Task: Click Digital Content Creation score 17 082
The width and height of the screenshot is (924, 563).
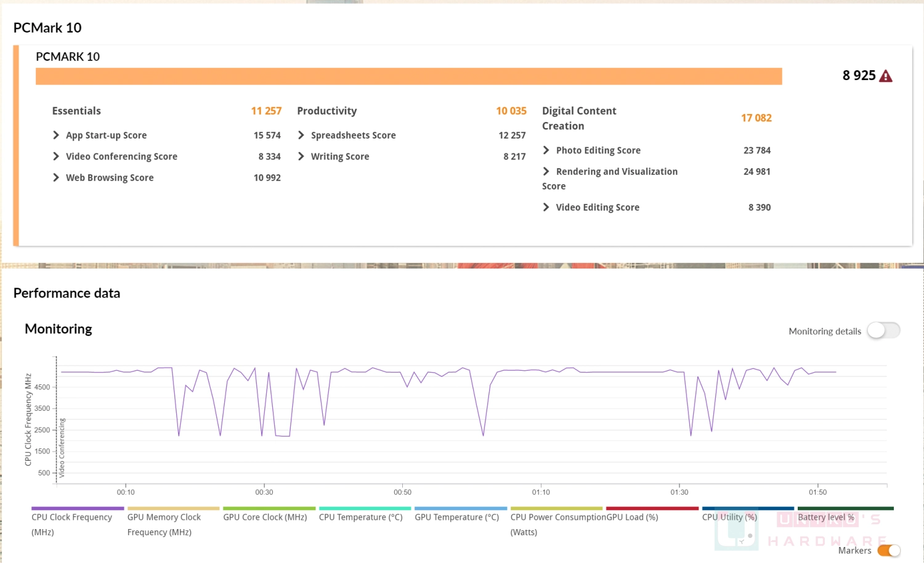Action: click(756, 118)
